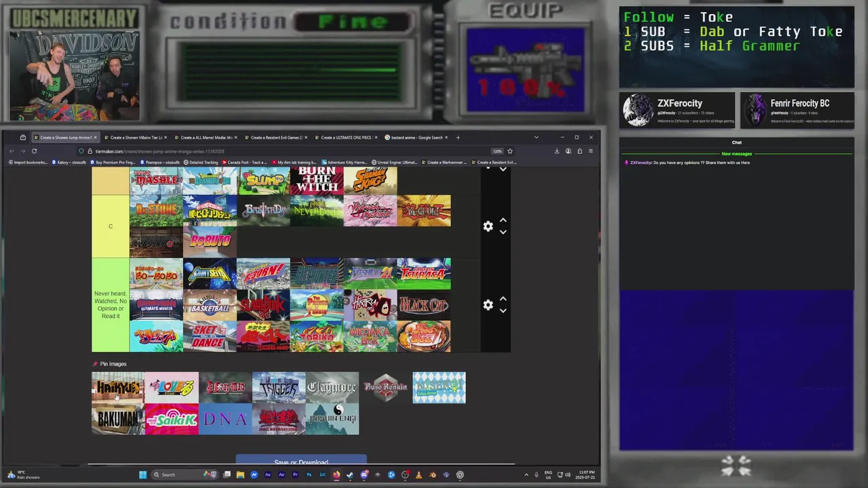This screenshot has width=868, height=488.
Task: Open the list all tabs dropdown arrow
Action: (x=536, y=138)
